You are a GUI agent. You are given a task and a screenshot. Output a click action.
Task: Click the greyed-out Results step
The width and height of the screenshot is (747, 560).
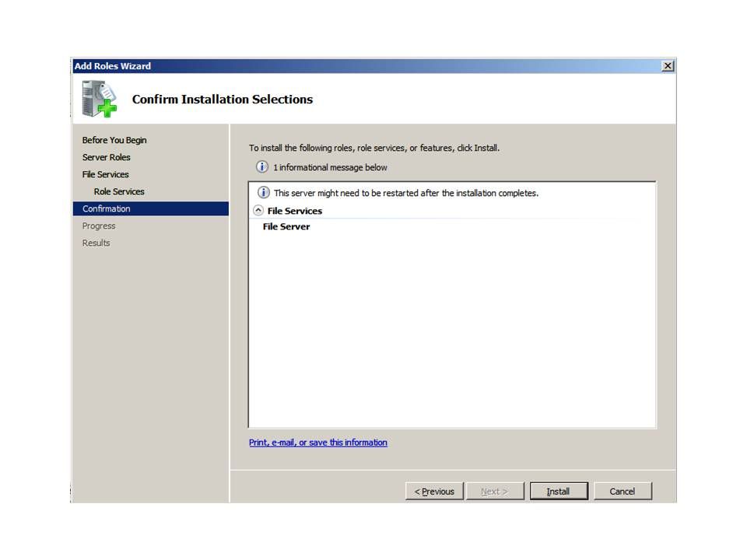[x=96, y=243]
